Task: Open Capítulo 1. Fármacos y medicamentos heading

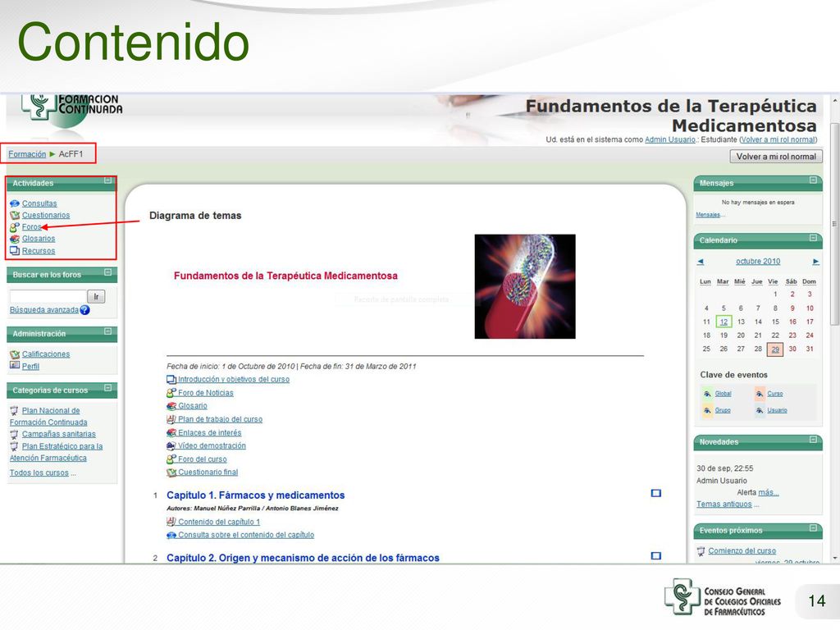Action: [256, 495]
